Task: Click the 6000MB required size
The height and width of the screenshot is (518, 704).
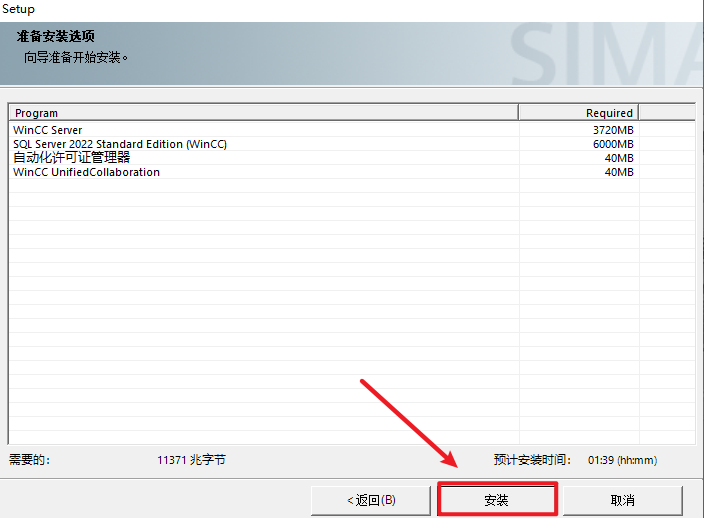Action: tap(612, 144)
